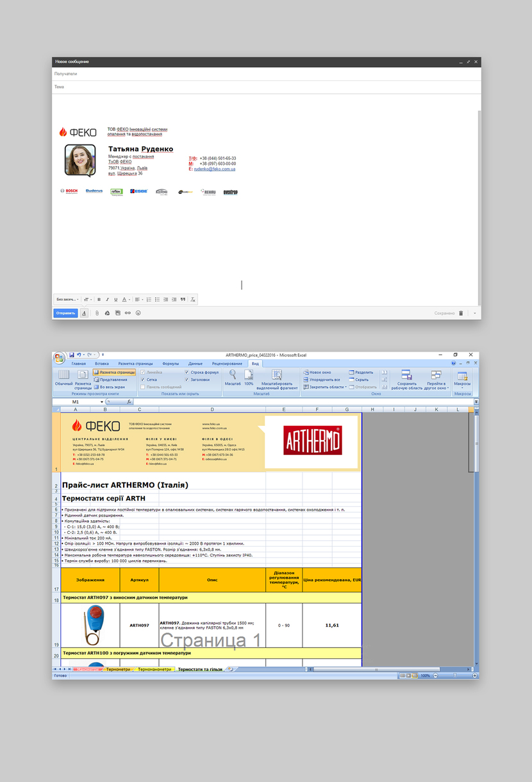Click the Представления views button
Image resolution: width=532 pixels, height=782 pixels.
110,380
